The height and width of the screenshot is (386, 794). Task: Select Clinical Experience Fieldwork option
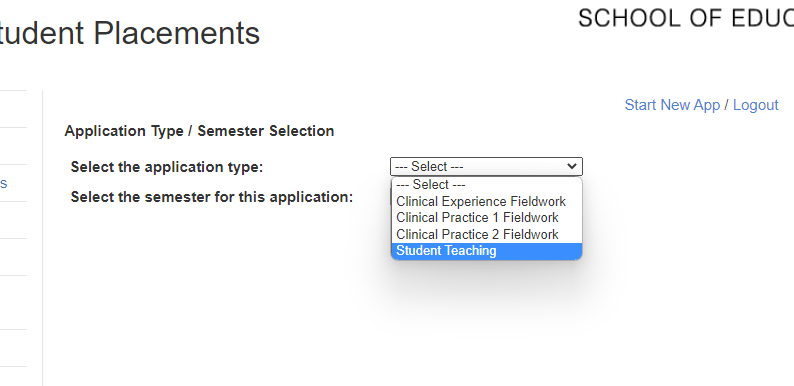coord(487,201)
